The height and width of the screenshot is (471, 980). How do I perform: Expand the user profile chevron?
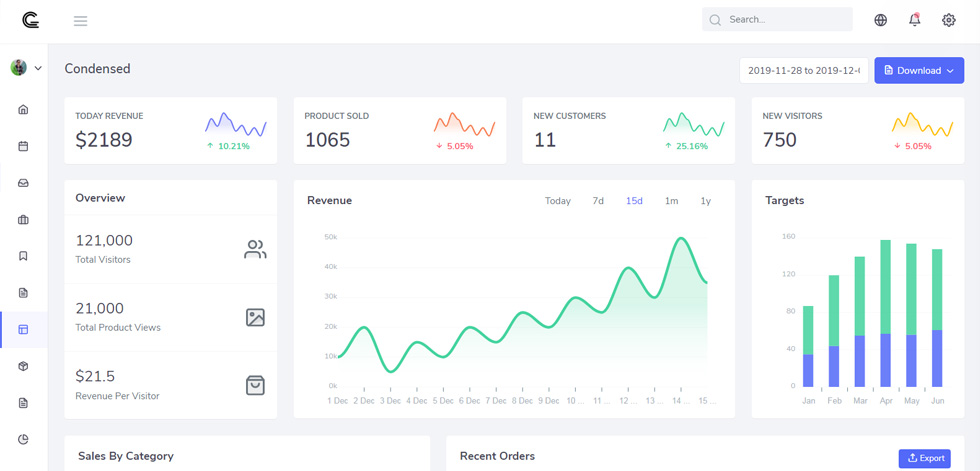tap(38, 68)
